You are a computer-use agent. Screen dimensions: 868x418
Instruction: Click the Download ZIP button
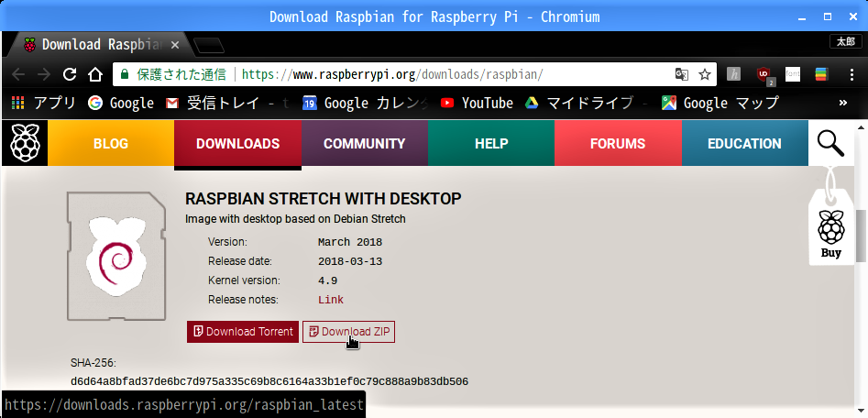(x=348, y=332)
